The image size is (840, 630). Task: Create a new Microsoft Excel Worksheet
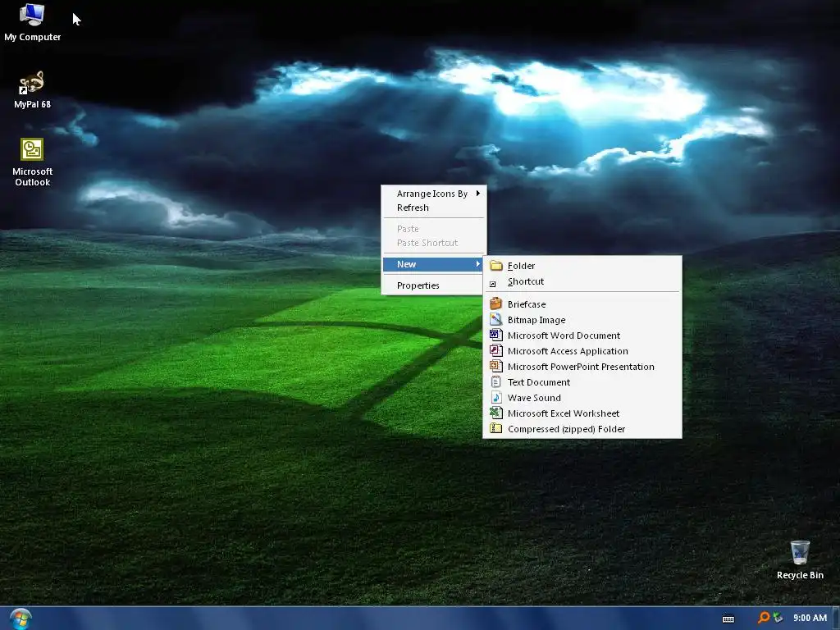(582, 413)
